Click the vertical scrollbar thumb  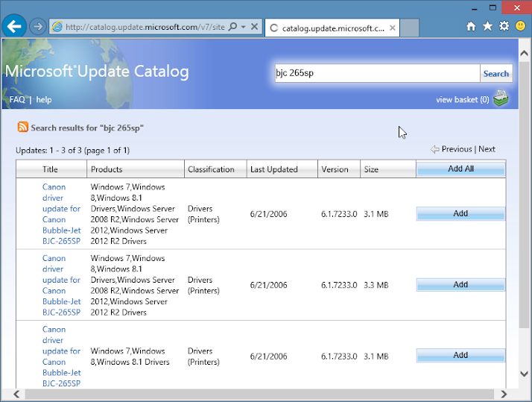tap(525, 194)
